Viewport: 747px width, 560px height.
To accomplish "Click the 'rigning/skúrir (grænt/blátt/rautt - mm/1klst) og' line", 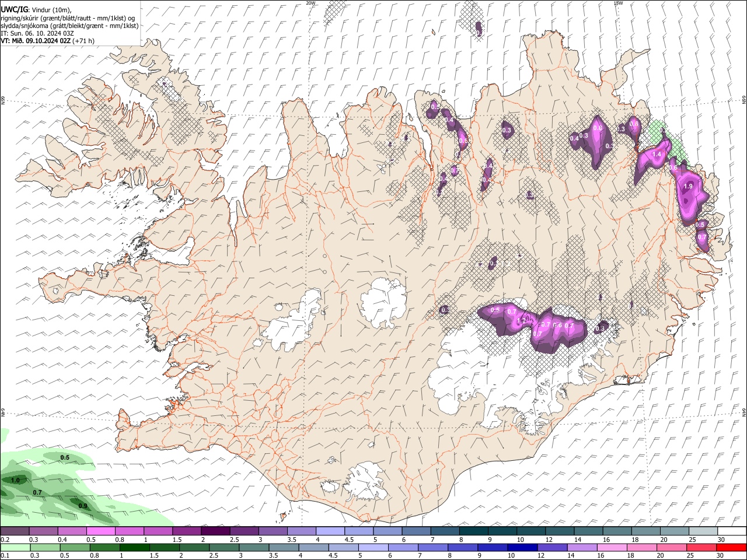I will (x=68, y=18).
